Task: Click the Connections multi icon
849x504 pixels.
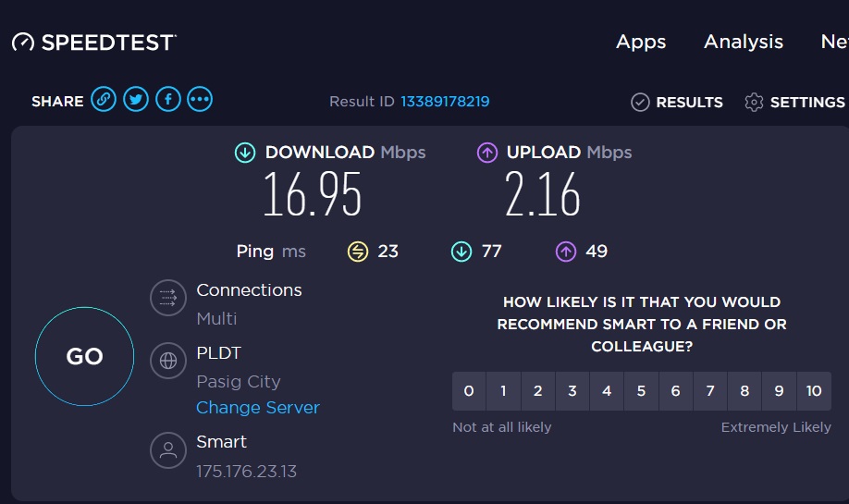Action: pos(167,298)
